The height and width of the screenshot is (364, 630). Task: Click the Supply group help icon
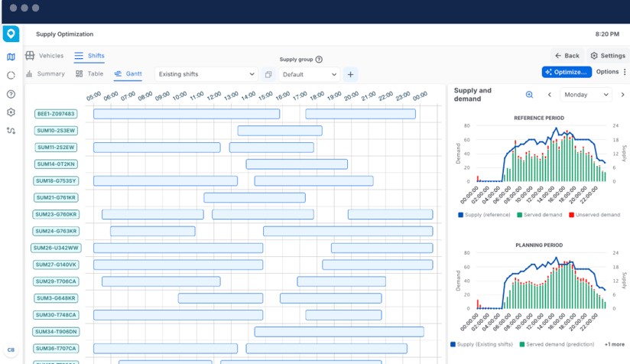pyautogui.click(x=319, y=60)
